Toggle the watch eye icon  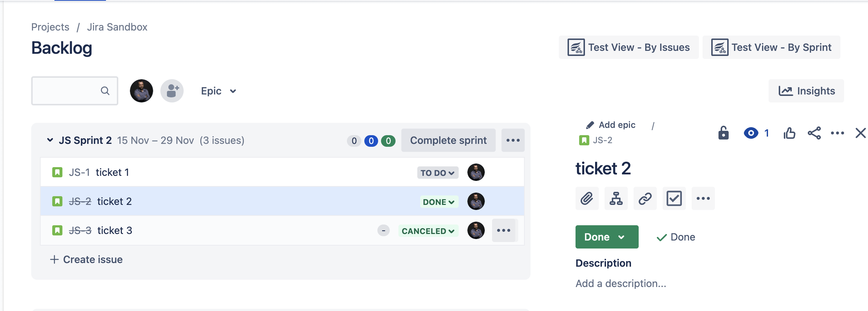point(751,133)
